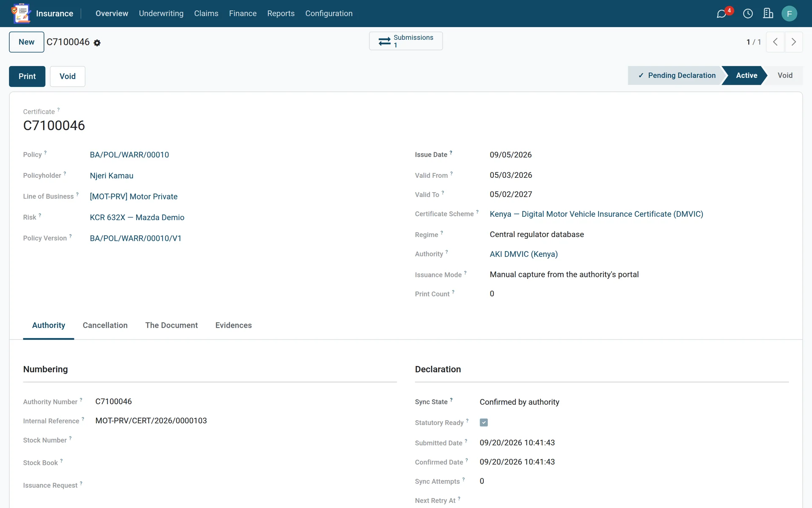Viewport: 812px width, 508px height.
Task: Click the New record button
Action: click(27, 42)
